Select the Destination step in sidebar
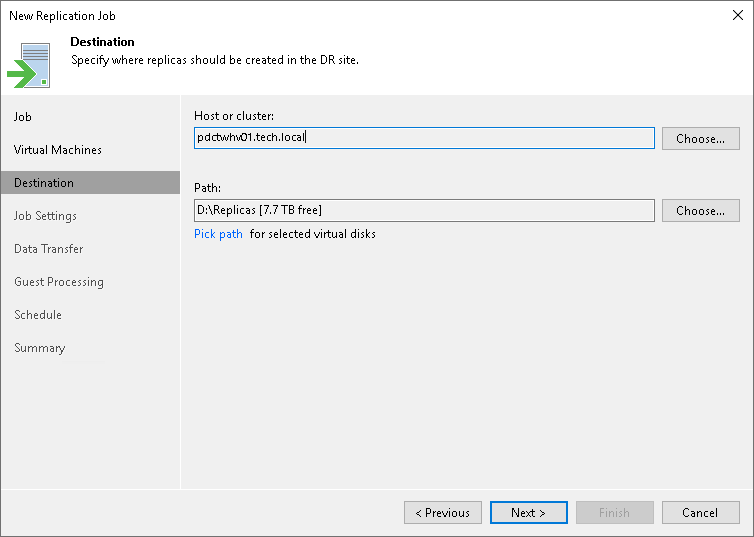754x537 pixels. tap(44, 183)
